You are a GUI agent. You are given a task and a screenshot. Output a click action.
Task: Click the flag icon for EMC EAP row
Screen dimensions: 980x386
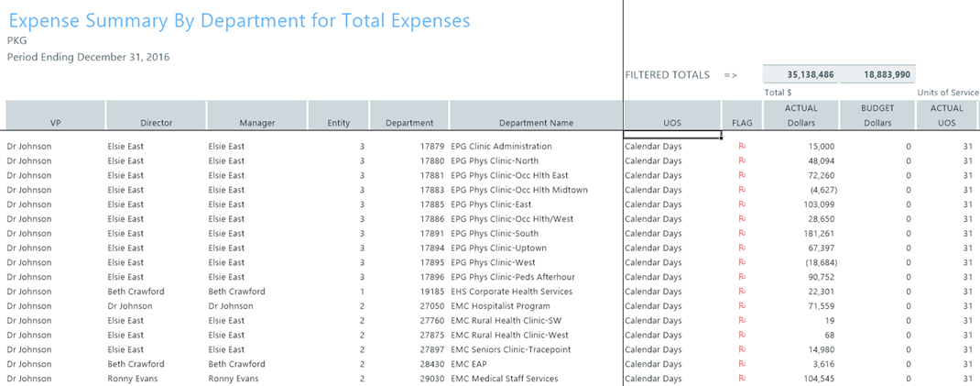coord(741,364)
